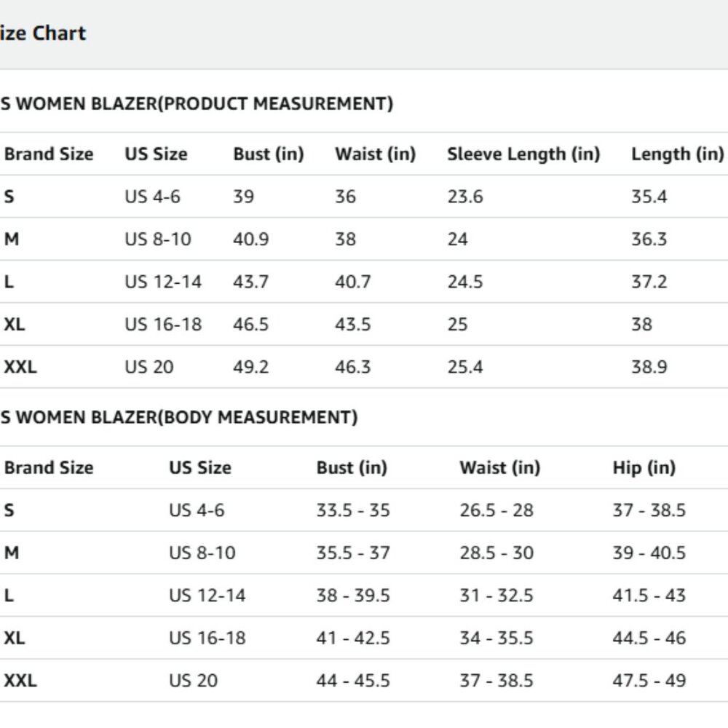
Task: Click the Size Chart heading
Action: point(43,33)
